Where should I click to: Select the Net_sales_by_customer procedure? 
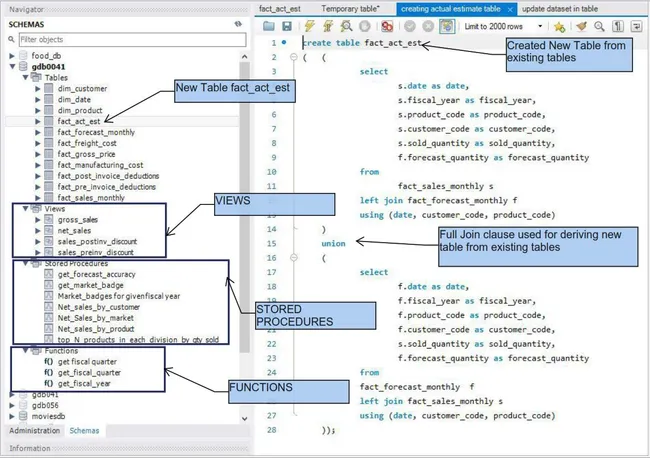pyautogui.click(x=99, y=307)
